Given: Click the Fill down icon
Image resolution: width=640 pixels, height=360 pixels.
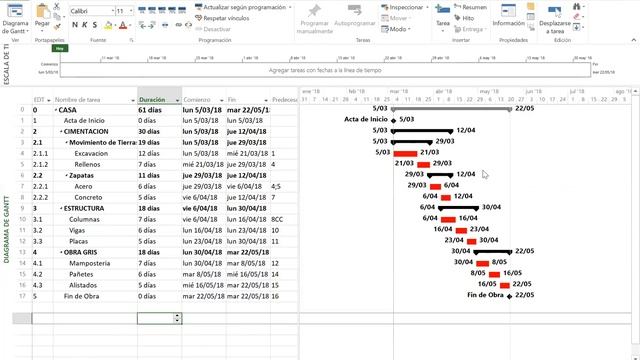Looking at the screenshot, I should click(577, 27).
